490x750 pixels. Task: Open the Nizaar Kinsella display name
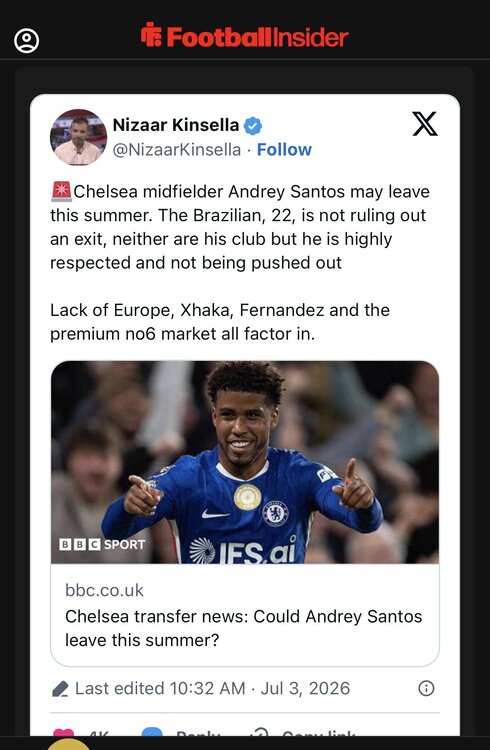pyautogui.click(x=176, y=125)
